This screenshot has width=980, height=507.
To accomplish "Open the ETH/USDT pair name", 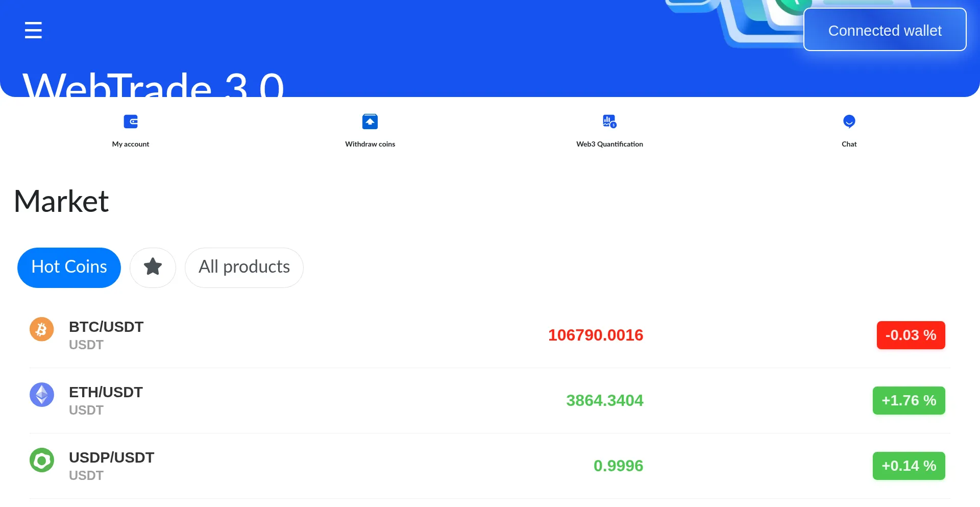I will [x=106, y=392].
